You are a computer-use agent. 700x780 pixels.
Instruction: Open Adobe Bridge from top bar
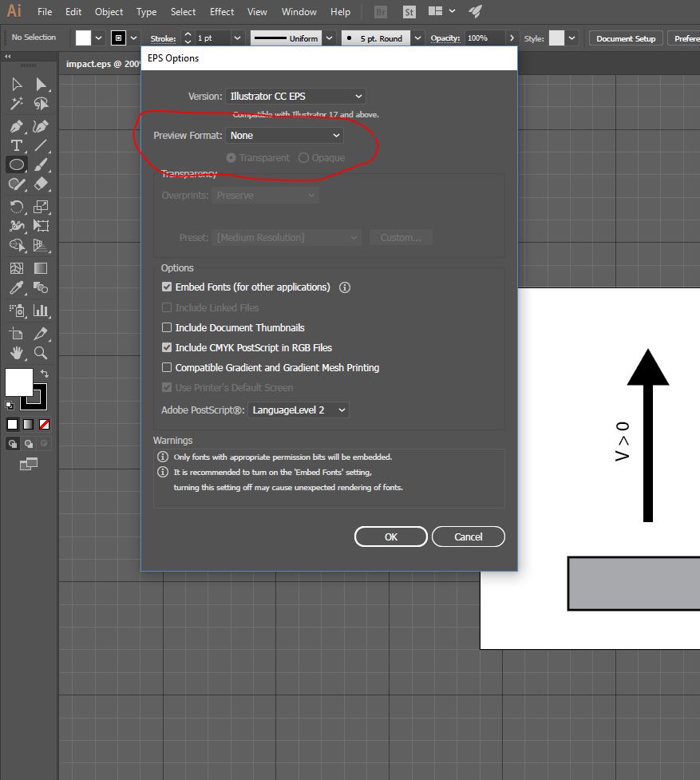[381, 12]
